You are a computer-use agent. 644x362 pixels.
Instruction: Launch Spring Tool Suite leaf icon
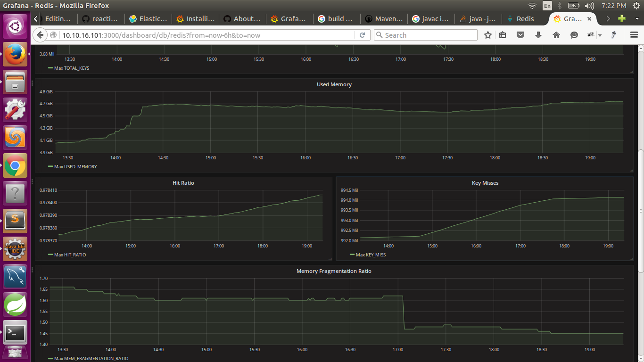16,304
